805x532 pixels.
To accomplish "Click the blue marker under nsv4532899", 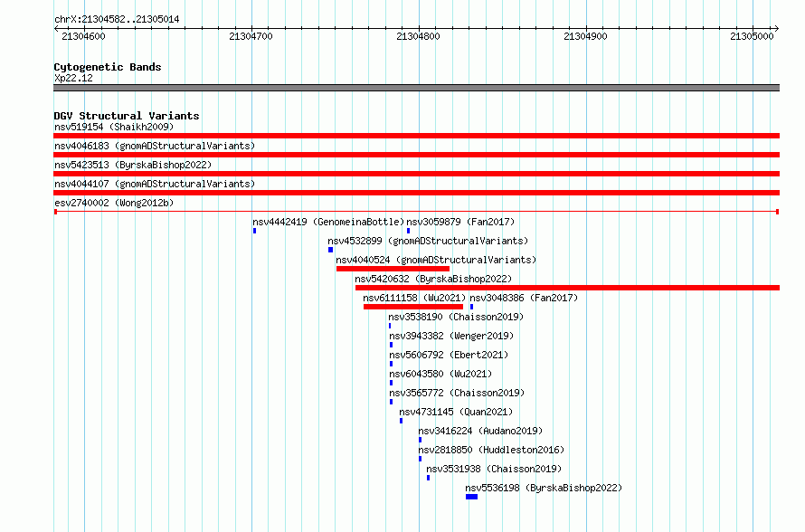I will (x=331, y=250).
